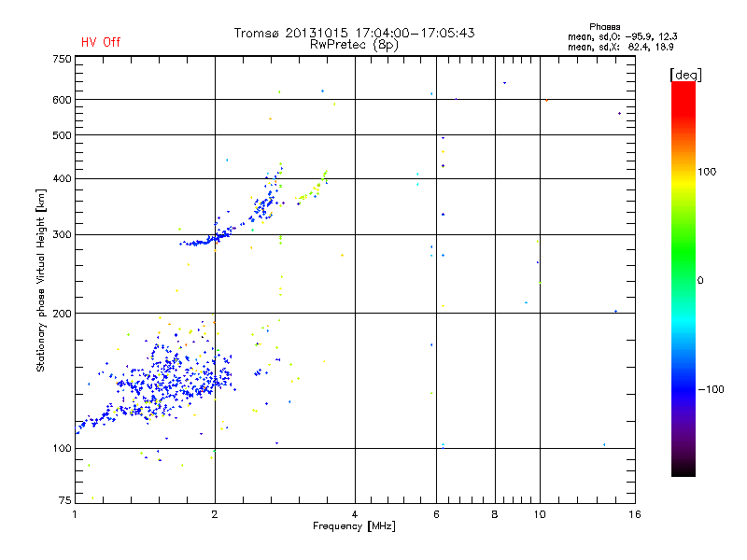Viewport: 747px width, 560px height.
Task: Click x-axis tick label '1'
Action: [75, 514]
